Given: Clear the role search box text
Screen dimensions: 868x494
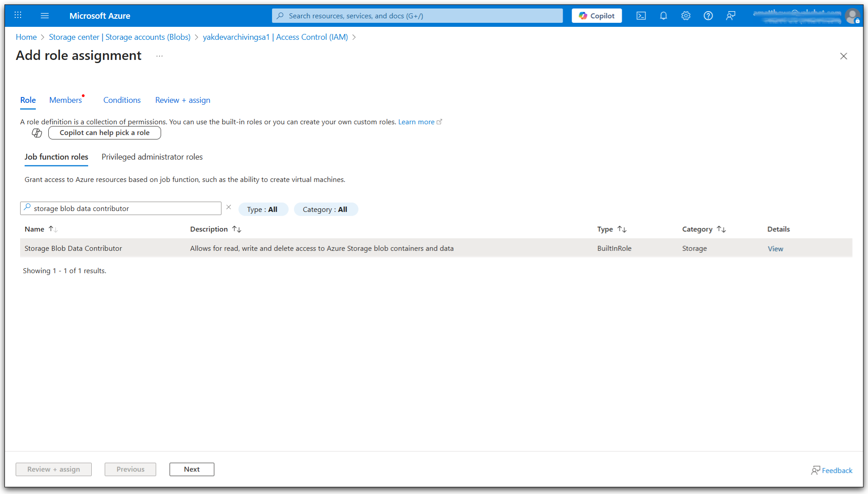Looking at the screenshot, I should (229, 207).
